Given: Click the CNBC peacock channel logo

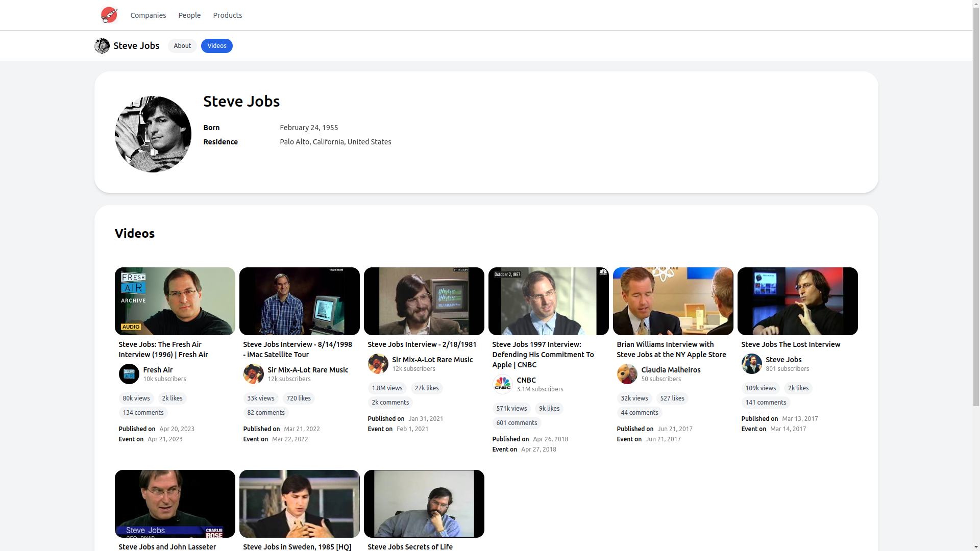Looking at the screenshot, I should click(503, 384).
